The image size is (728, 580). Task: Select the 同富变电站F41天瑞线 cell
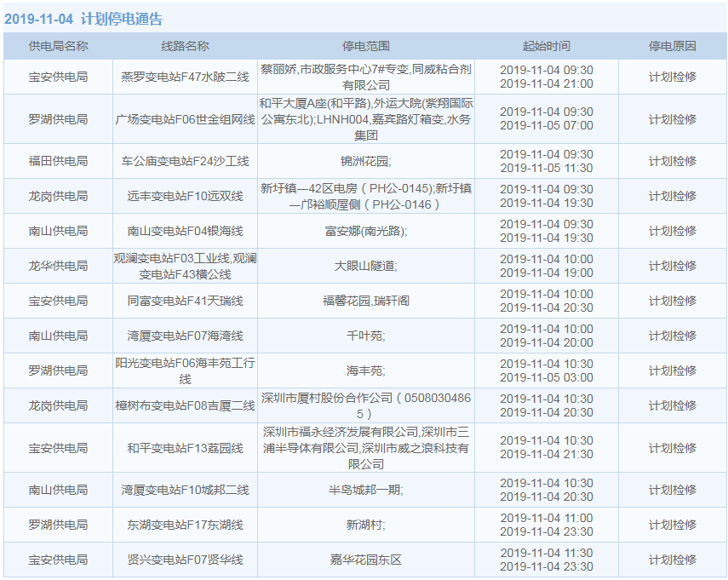click(x=185, y=301)
